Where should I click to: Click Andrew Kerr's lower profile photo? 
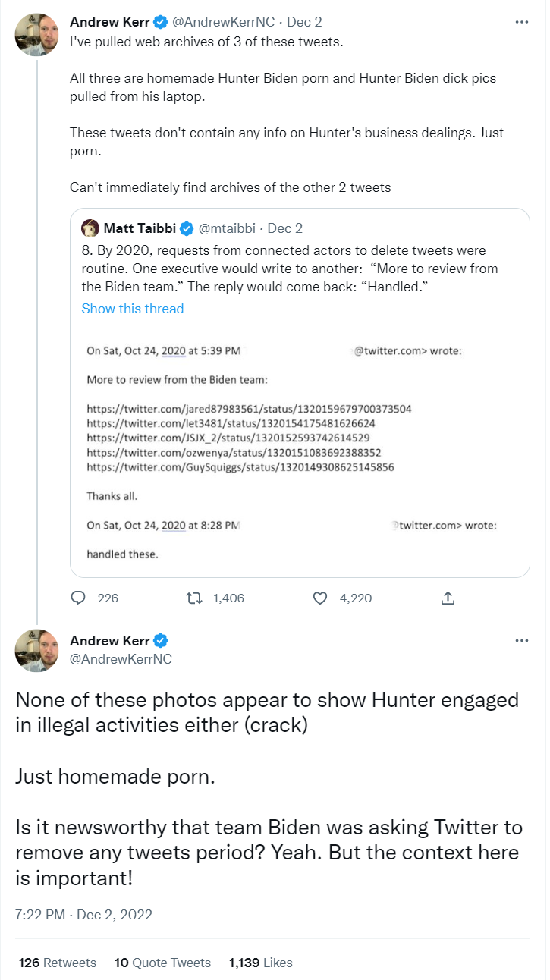click(x=37, y=650)
